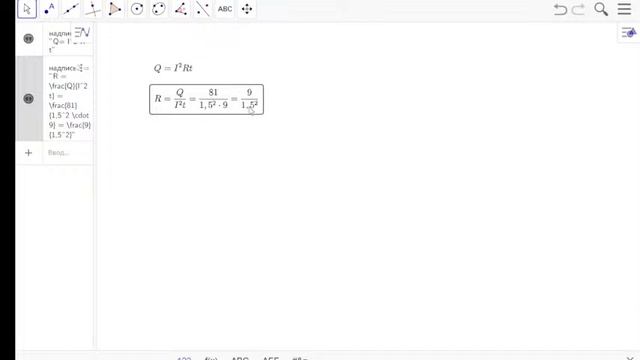Screen dimensions: 640x360
Task: Toggle the Graphics view style bar
Action: [x=629, y=32]
